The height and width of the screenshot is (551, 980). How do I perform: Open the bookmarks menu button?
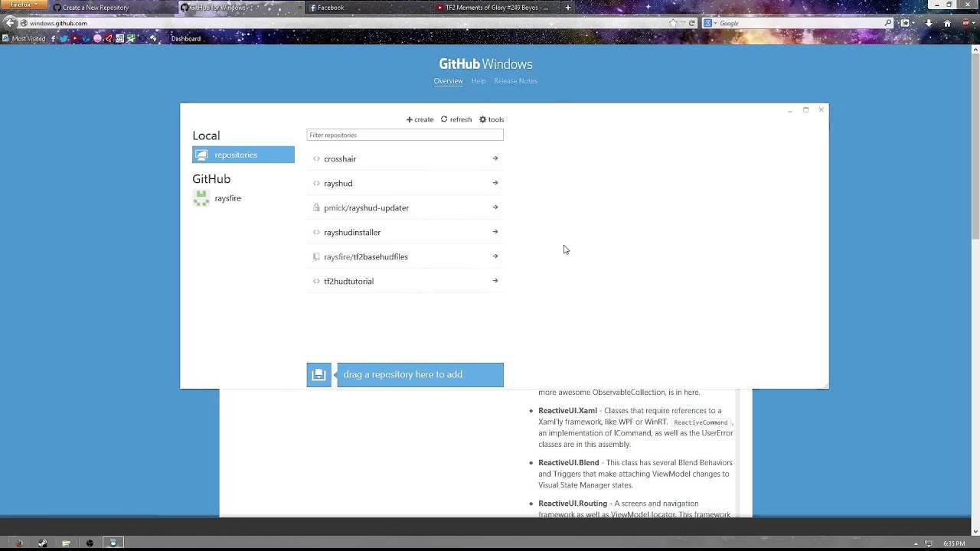coord(906,23)
